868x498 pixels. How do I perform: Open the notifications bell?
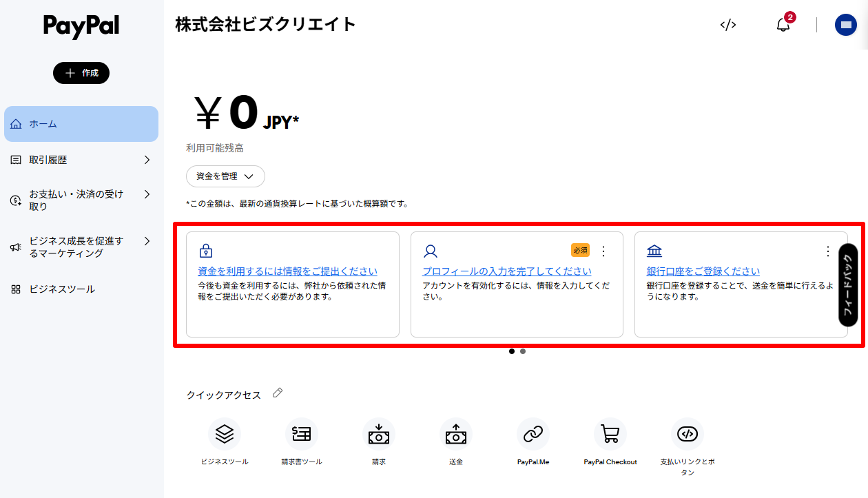coord(783,25)
